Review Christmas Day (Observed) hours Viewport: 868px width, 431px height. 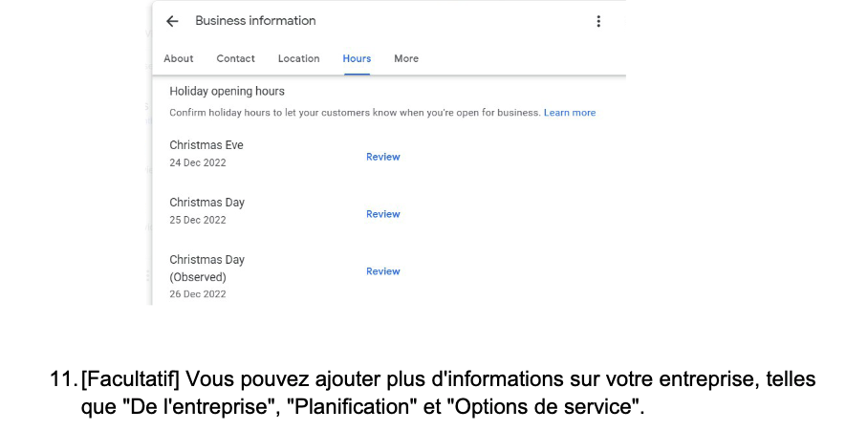(382, 271)
